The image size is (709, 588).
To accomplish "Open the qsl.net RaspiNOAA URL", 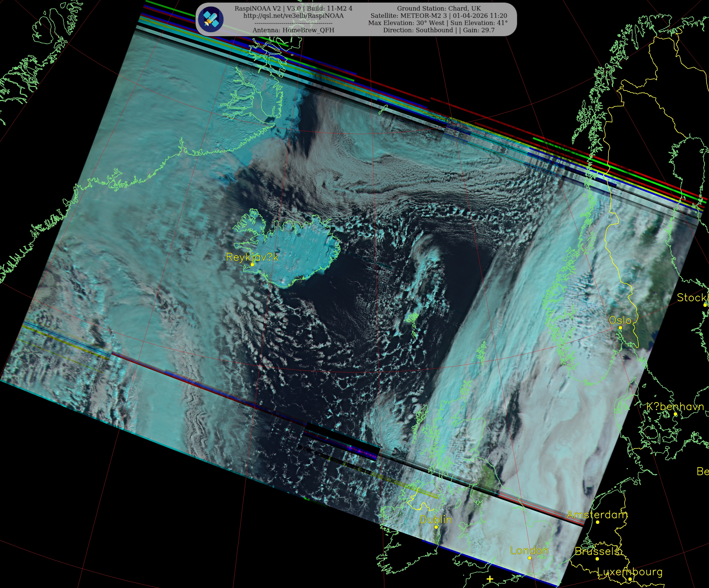I will coord(293,16).
